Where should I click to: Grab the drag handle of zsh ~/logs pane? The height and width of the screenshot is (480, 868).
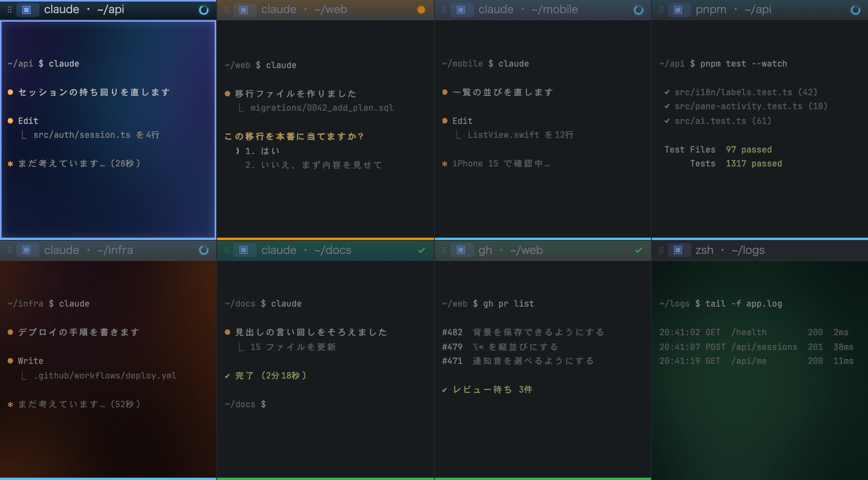[661, 250]
